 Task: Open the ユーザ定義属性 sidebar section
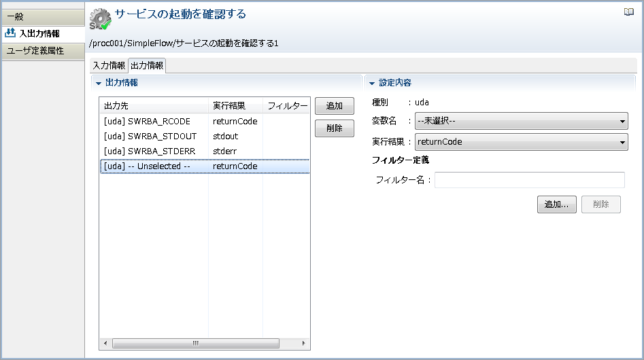click(43, 51)
